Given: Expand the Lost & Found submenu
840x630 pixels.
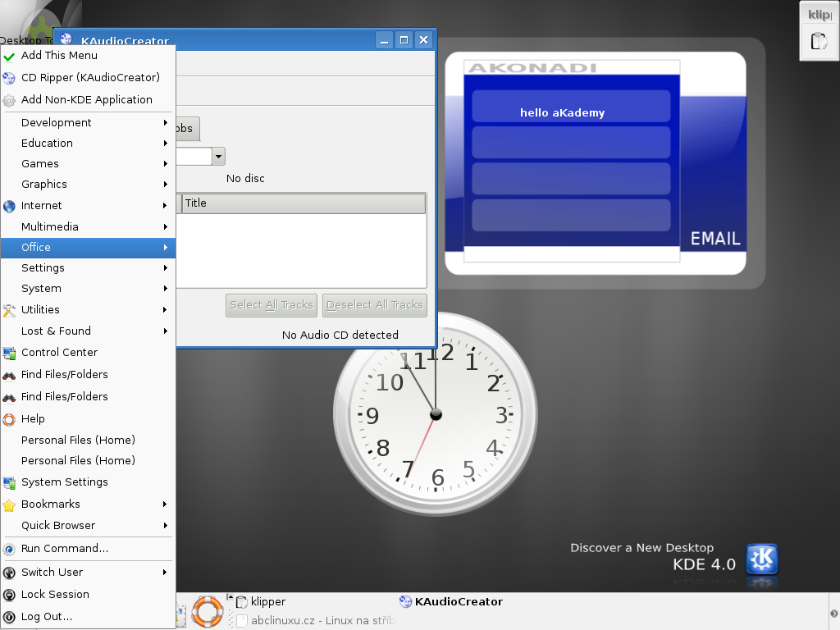Looking at the screenshot, I should coord(88,331).
